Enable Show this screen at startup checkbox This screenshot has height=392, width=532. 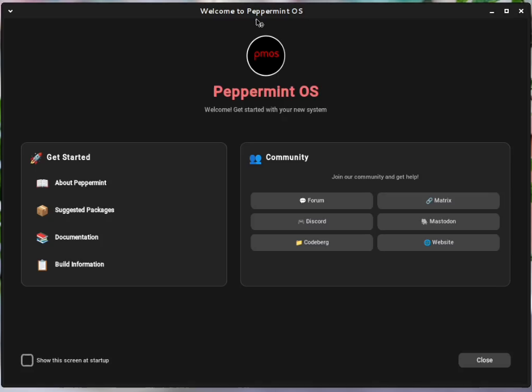[x=27, y=360]
